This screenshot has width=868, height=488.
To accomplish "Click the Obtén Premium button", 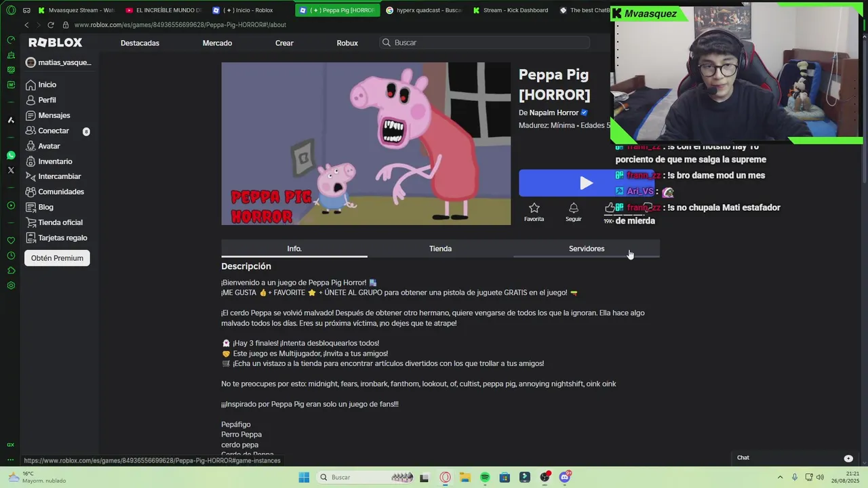I will click(x=57, y=258).
